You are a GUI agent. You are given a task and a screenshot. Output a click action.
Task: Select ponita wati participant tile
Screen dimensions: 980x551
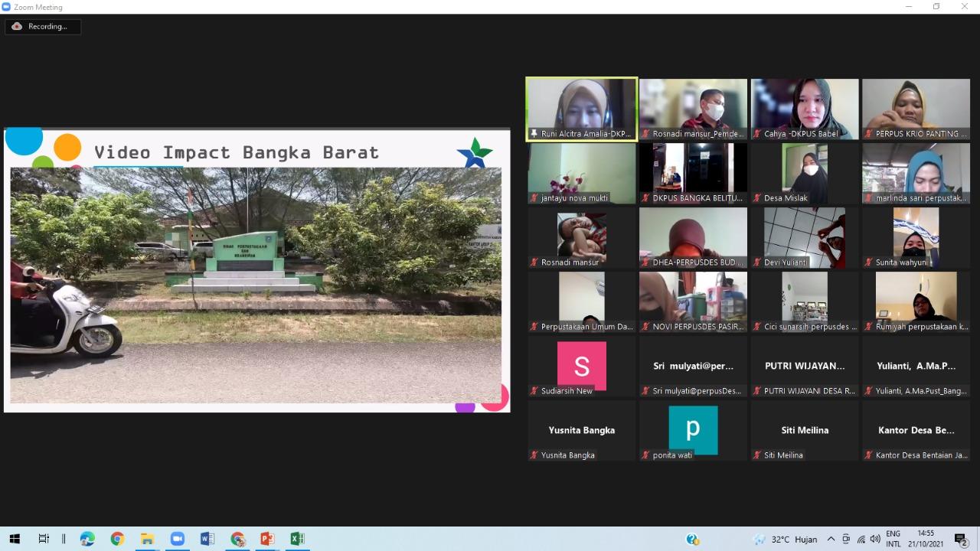tap(693, 430)
